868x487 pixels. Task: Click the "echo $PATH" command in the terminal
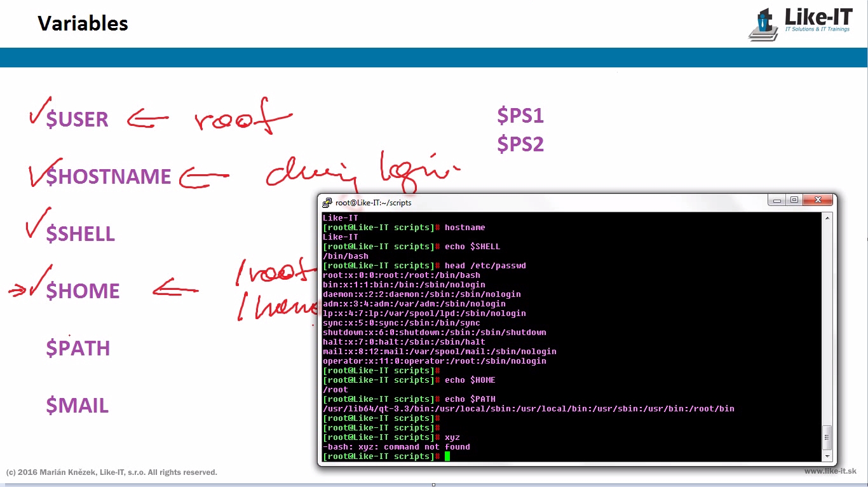(x=470, y=399)
